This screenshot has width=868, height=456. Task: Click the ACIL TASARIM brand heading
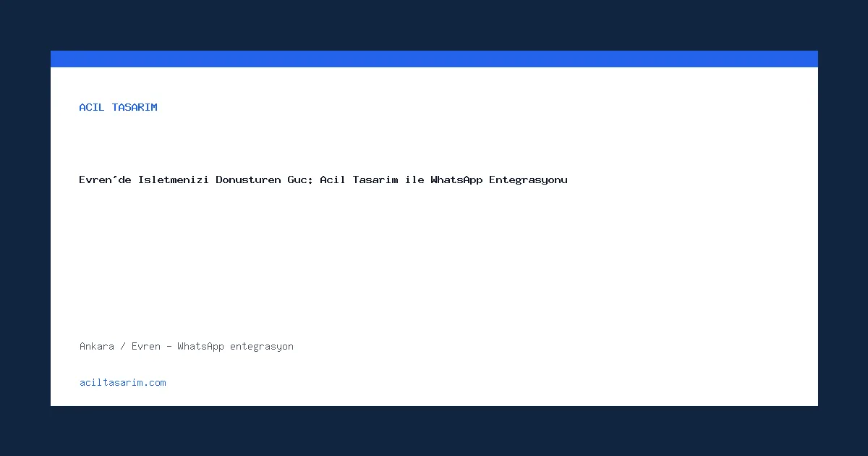[x=118, y=107]
